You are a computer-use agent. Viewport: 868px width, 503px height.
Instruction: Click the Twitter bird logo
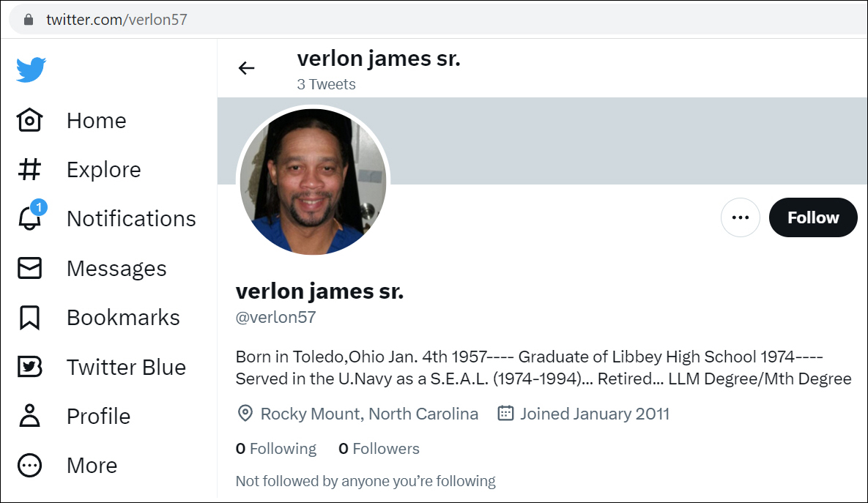click(31, 70)
